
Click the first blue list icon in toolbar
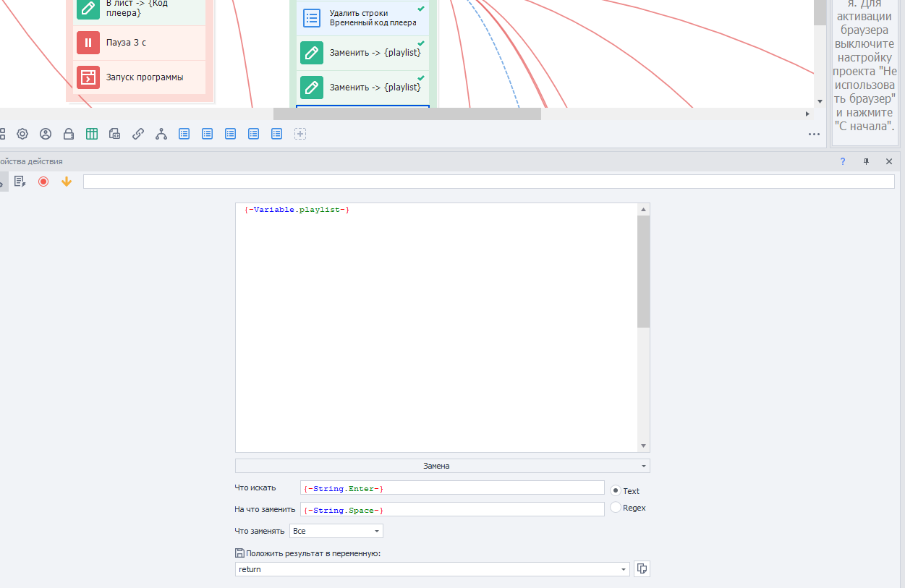coord(184,134)
